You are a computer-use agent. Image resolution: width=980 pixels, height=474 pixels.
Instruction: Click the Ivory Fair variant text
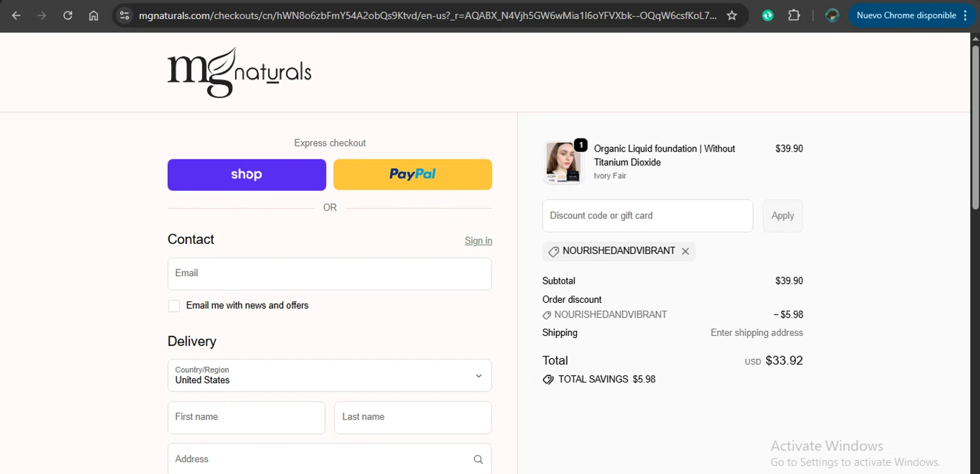coord(610,176)
